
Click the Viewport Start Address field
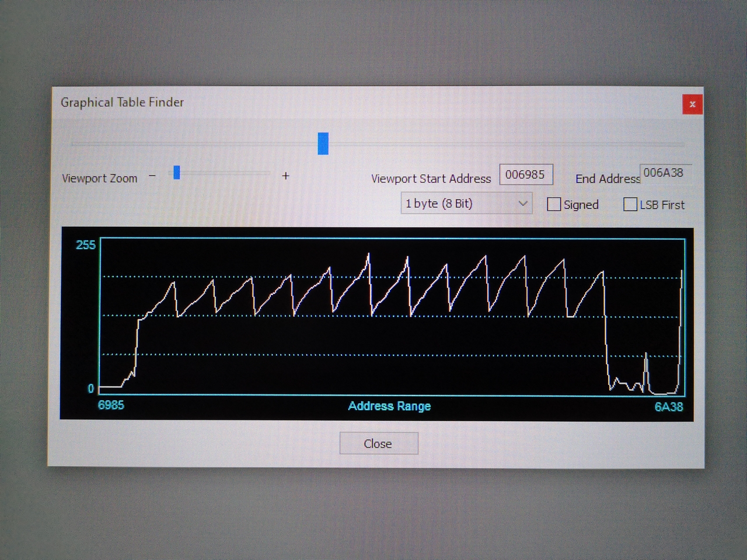pos(525,175)
